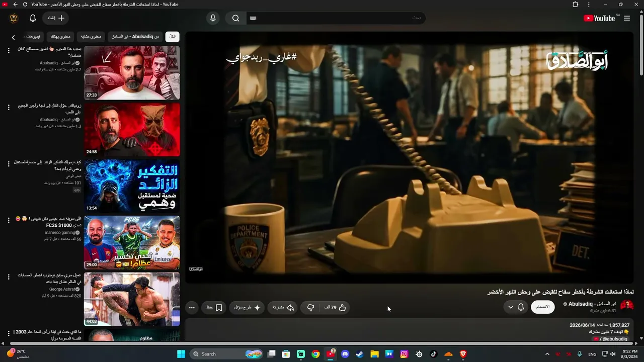
Task: Select the 'الكل' filter chip
Action: (x=172, y=37)
